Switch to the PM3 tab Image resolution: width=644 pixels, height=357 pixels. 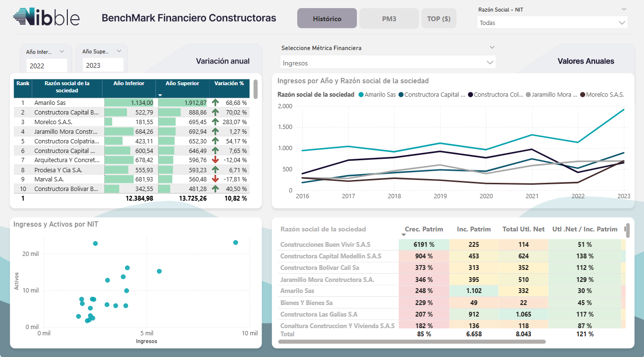point(389,19)
